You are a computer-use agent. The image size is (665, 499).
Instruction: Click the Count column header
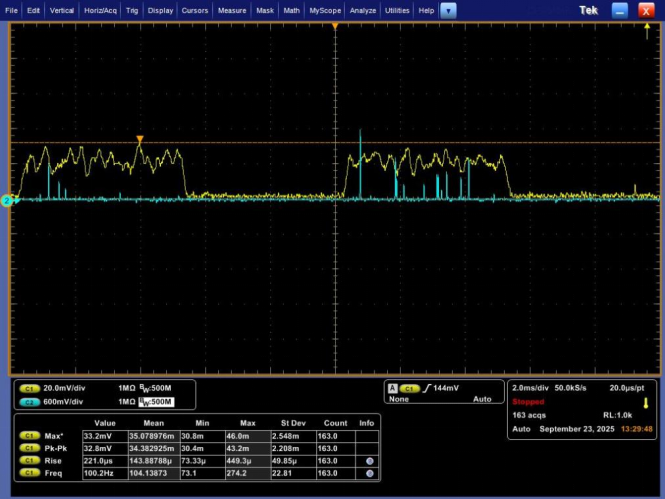click(335, 423)
